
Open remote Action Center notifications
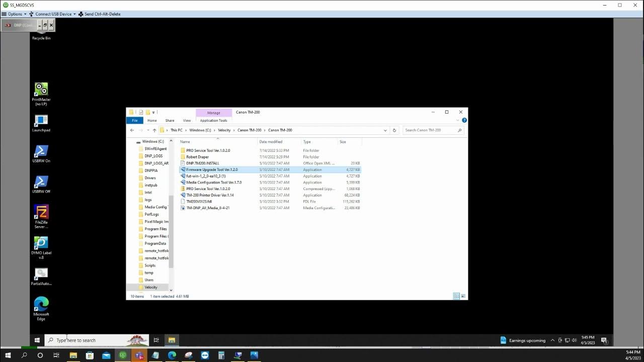(604, 340)
